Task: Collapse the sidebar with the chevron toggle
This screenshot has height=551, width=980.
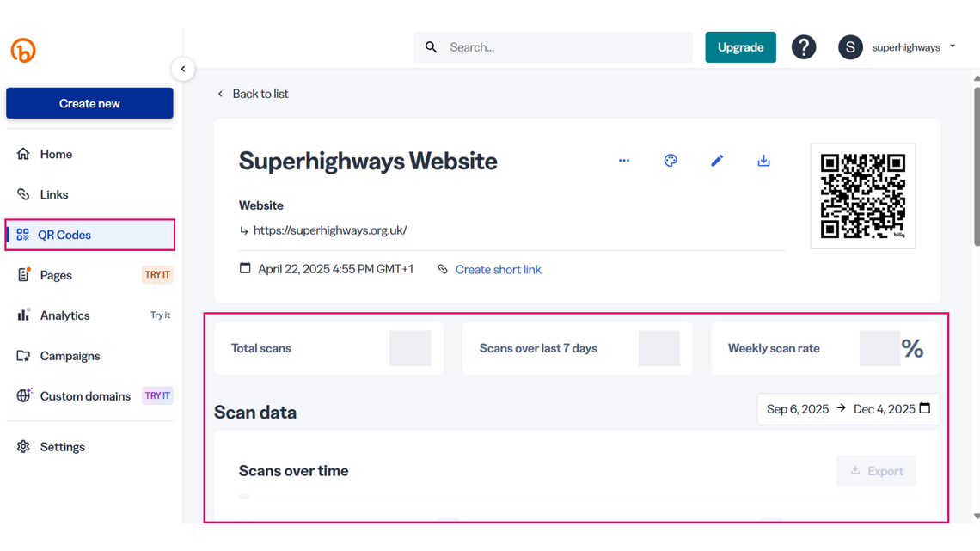Action: pos(183,69)
